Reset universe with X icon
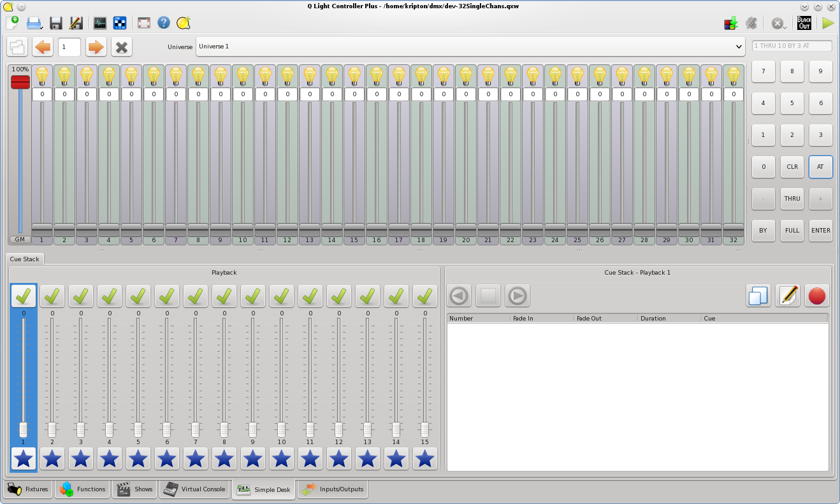Viewport: 840px width, 504px height. pyautogui.click(x=122, y=47)
